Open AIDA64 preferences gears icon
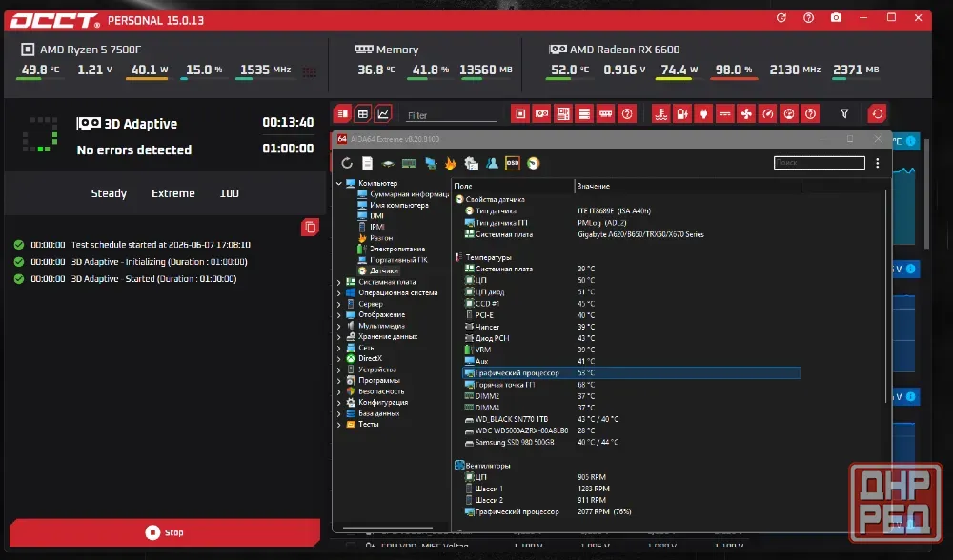The width and height of the screenshot is (953, 560). tap(471, 163)
